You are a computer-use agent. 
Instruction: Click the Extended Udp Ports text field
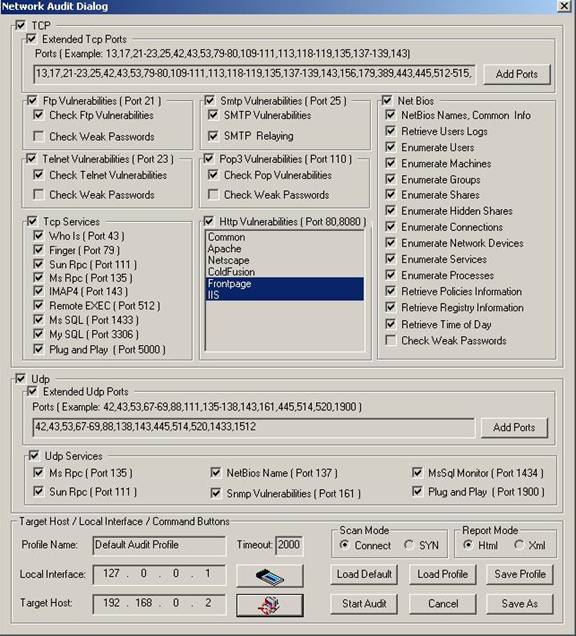254,427
